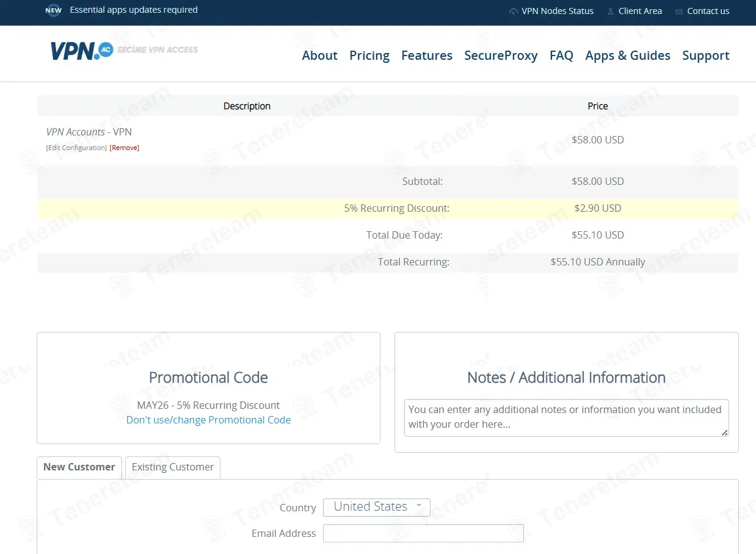The image size is (756, 554).
Task: Click the Edit Configuration link
Action: (76, 148)
